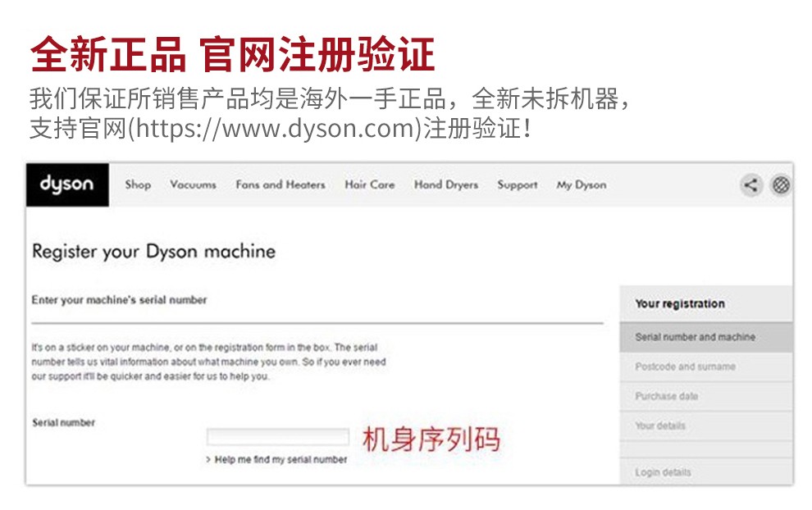This screenshot has height=510, width=812.
Task: Expand the serial number help arrow
Action: [x=208, y=459]
